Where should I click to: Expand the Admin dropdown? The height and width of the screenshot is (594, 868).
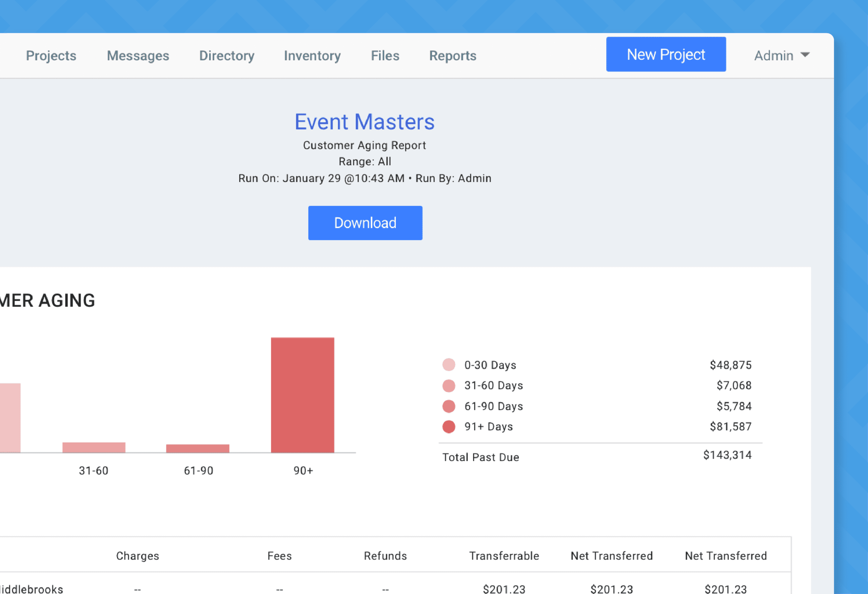point(782,56)
